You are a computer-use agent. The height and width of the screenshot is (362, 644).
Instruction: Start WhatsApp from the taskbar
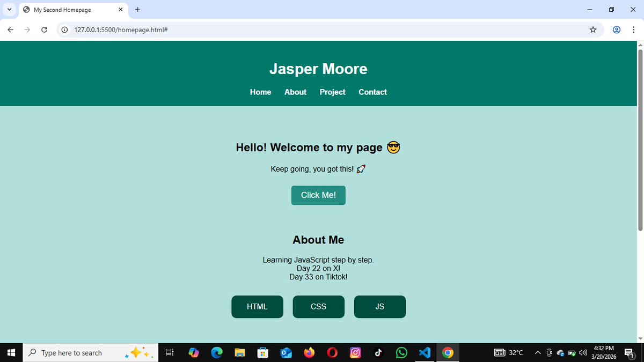401,352
